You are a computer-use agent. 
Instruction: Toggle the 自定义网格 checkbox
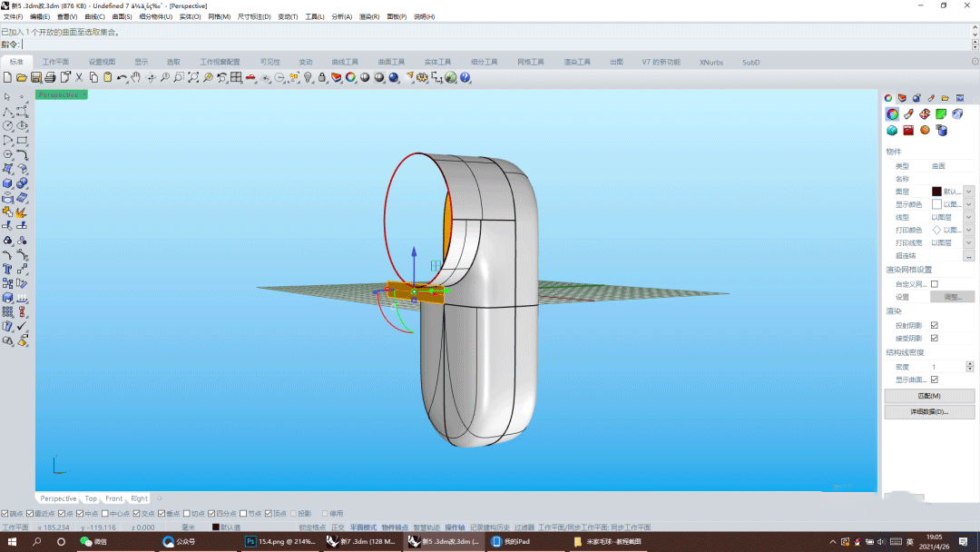coord(935,284)
